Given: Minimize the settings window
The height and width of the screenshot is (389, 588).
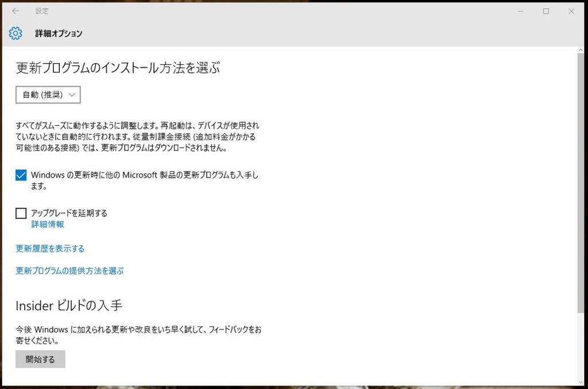Looking at the screenshot, I should point(520,11).
